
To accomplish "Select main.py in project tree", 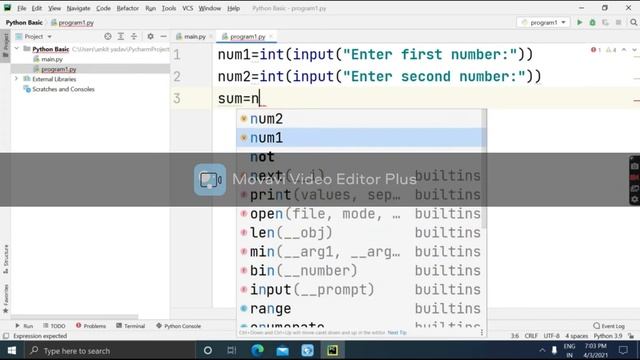I will (52, 59).
